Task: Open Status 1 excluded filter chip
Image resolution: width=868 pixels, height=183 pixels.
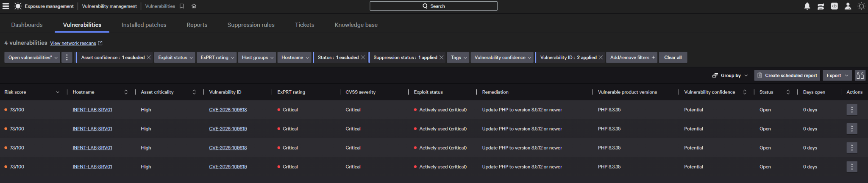Action: (x=338, y=57)
